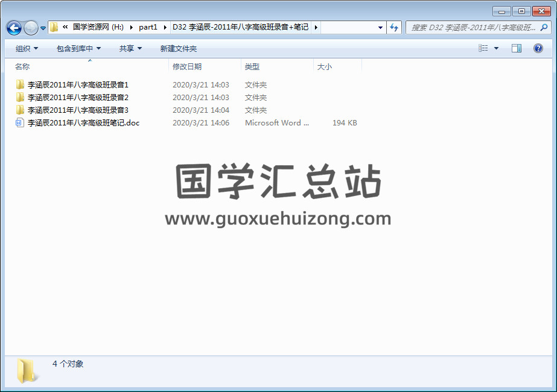557x392 pixels.
Task: Click 4 个对象 status text
Action: tap(68, 364)
